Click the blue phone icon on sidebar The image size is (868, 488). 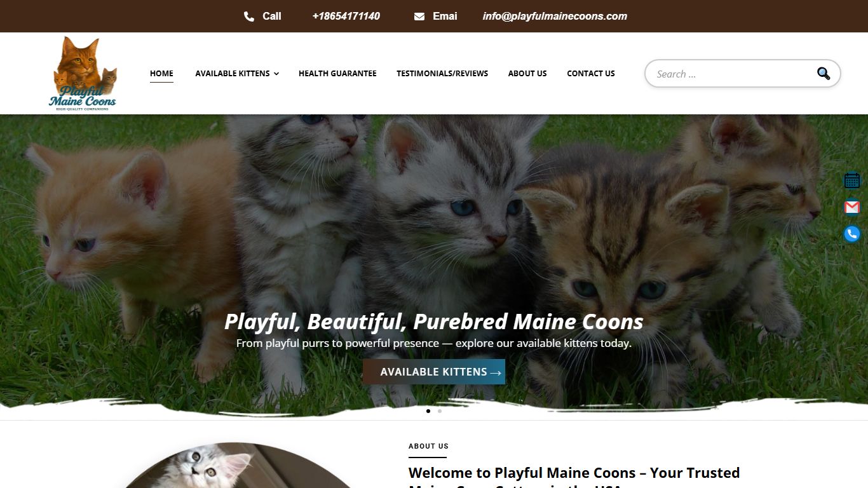click(x=852, y=234)
